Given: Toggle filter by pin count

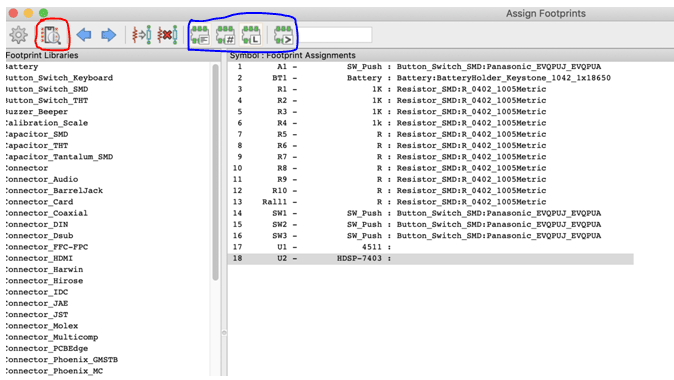Looking at the screenshot, I should coord(226,35).
